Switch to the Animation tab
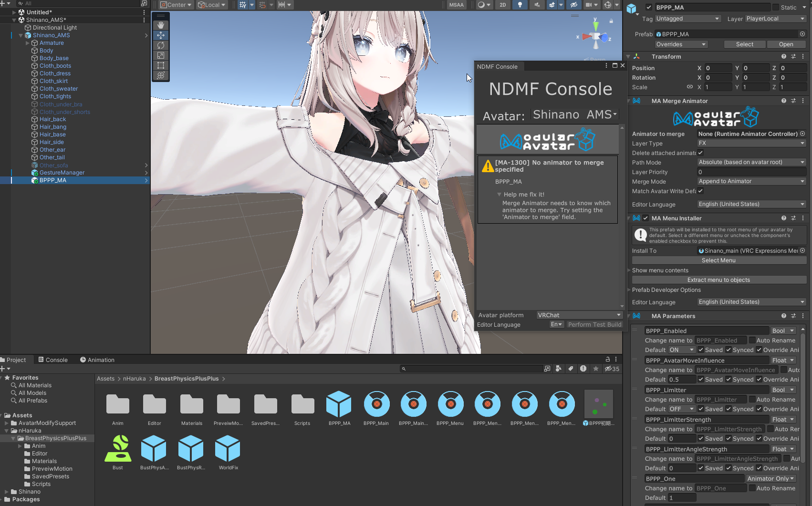The width and height of the screenshot is (812, 506). point(97,360)
